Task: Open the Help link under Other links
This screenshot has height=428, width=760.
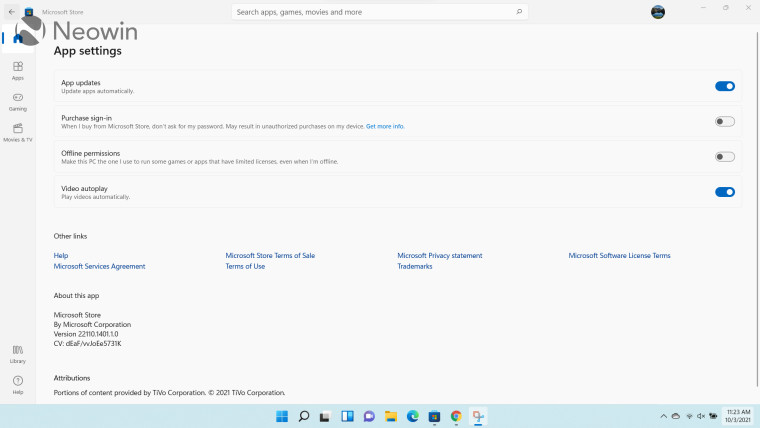Action: tap(61, 255)
